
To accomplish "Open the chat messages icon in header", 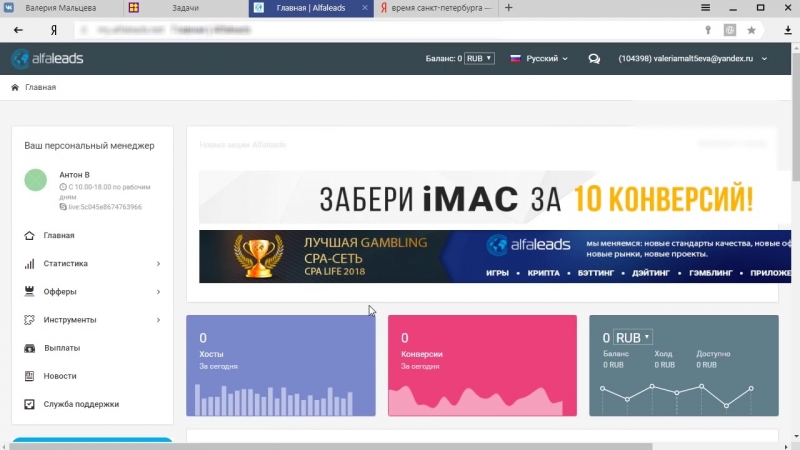I will [594, 59].
